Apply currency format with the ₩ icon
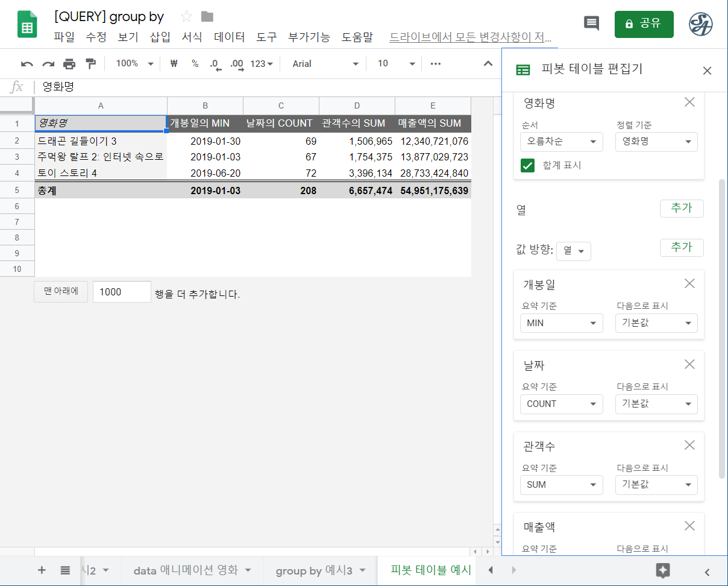728x586 pixels. (174, 63)
